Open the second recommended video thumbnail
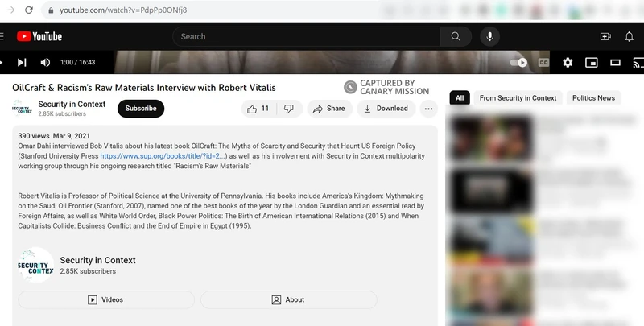Screen dimensions: 644x326 [491, 191]
